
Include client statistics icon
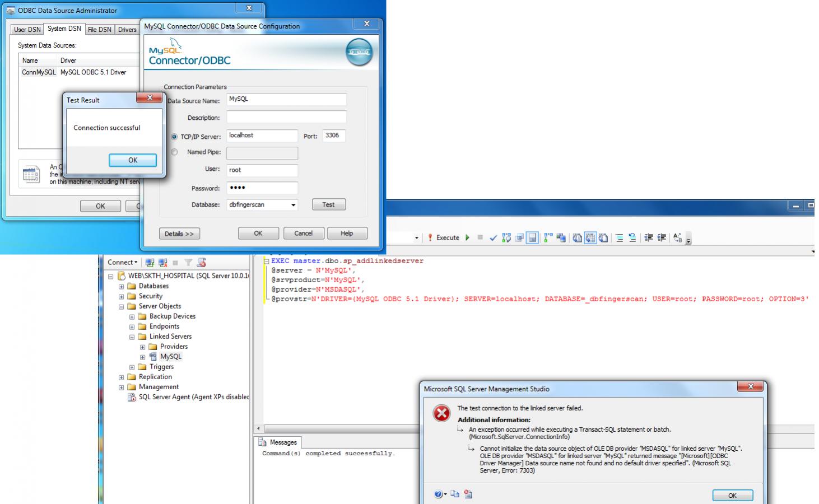(x=561, y=238)
